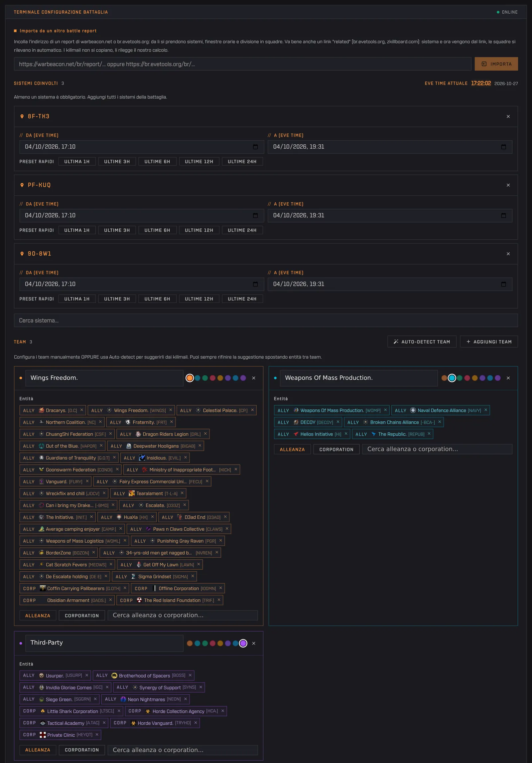The image size is (532, 763).
Task: Remove Goonswarm Federation [CONDI] entity
Action: (x=117, y=470)
